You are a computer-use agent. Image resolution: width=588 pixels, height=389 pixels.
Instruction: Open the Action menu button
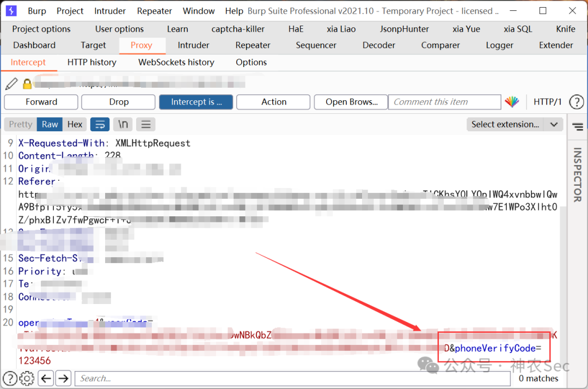(273, 102)
